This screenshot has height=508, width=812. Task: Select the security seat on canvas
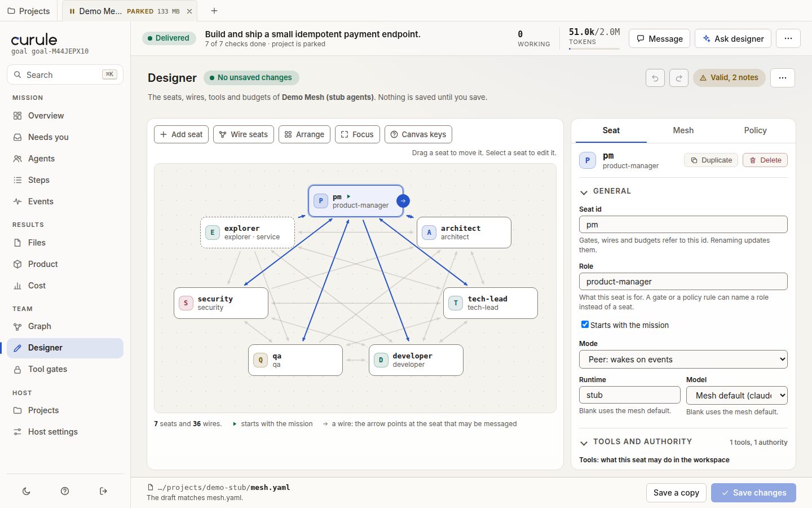click(221, 303)
